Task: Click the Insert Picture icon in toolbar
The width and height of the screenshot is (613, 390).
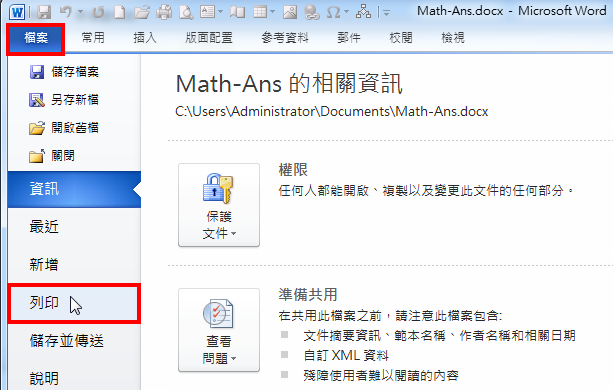Action: 290,13
